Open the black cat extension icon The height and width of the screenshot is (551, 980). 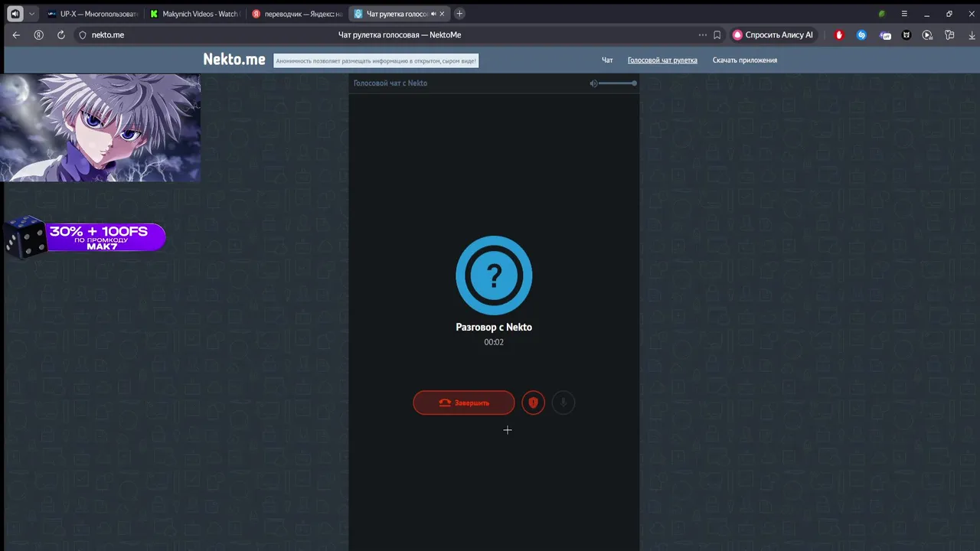coord(906,34)
